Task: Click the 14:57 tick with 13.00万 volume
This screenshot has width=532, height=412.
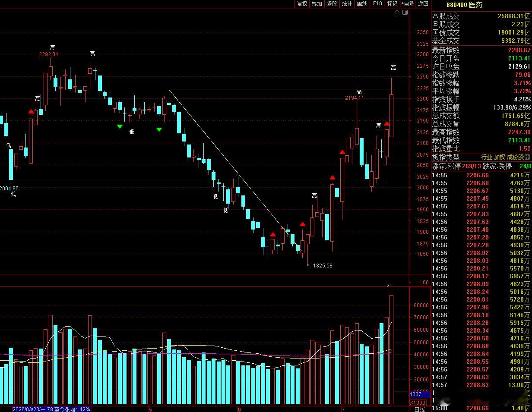Action: 481,385
